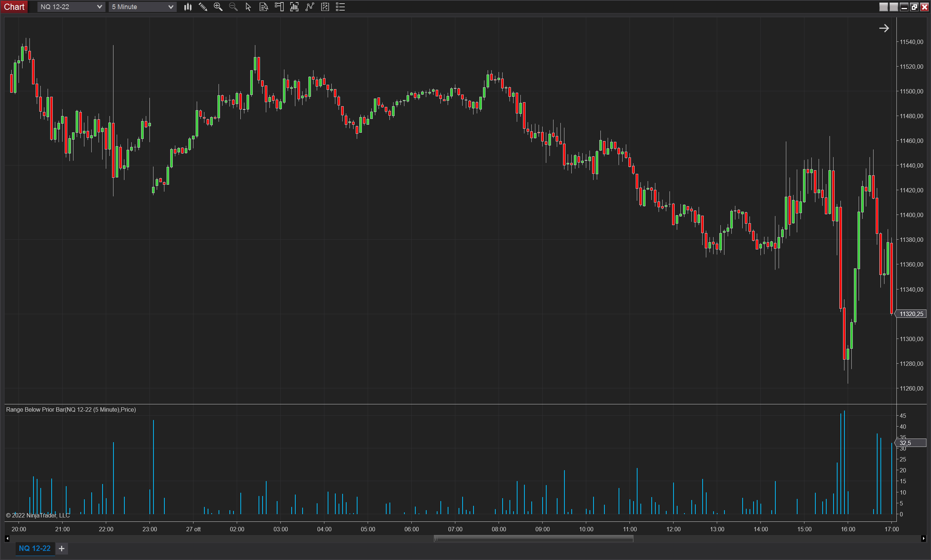Open the Strategies icon

(325, 7)
